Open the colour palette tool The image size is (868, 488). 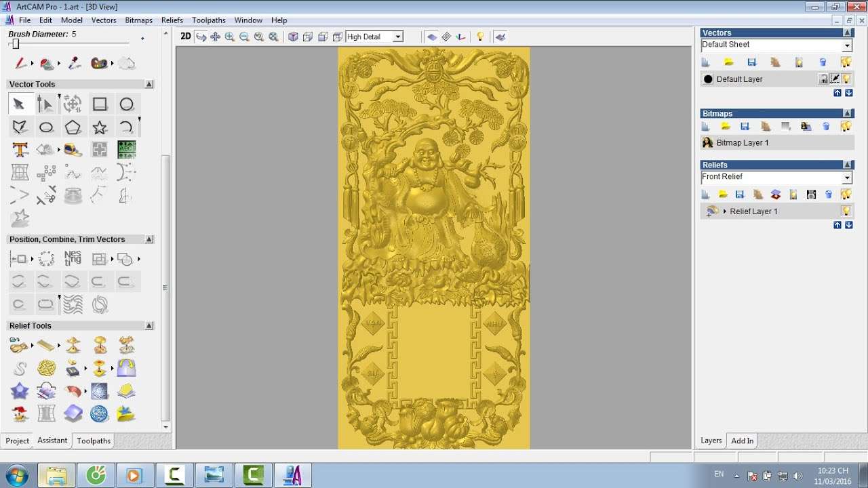point(99,63)
